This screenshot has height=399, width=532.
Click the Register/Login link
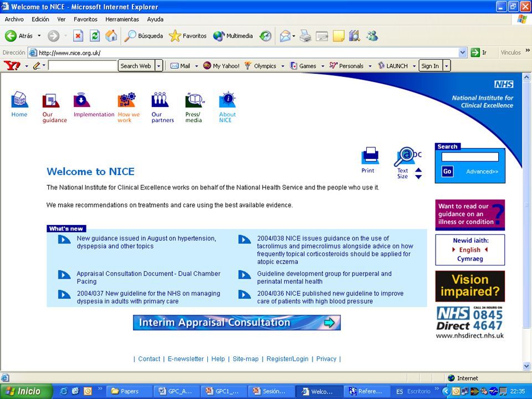pos(288,359)
